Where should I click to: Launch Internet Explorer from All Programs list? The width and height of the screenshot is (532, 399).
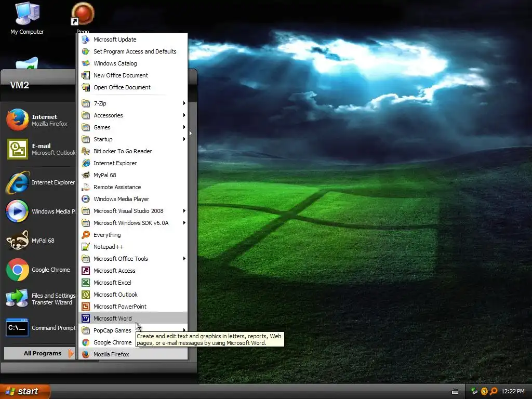tap(133, 163)
